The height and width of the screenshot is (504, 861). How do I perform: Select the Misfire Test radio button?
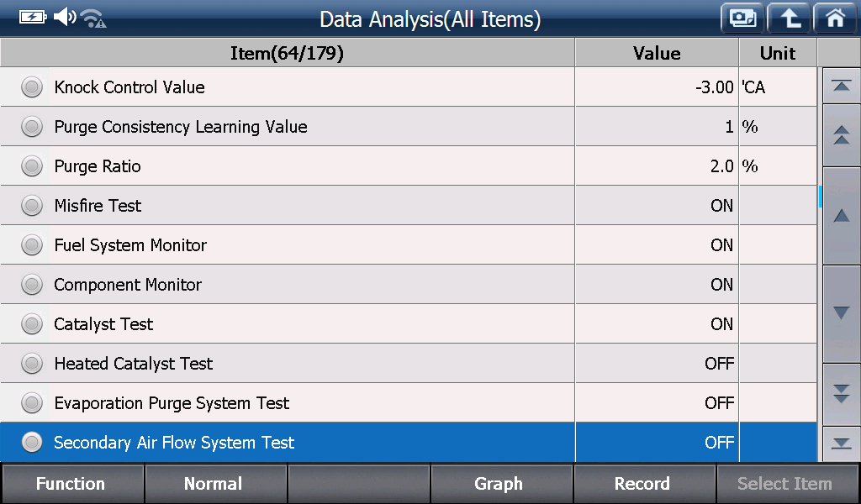point(32,206)
